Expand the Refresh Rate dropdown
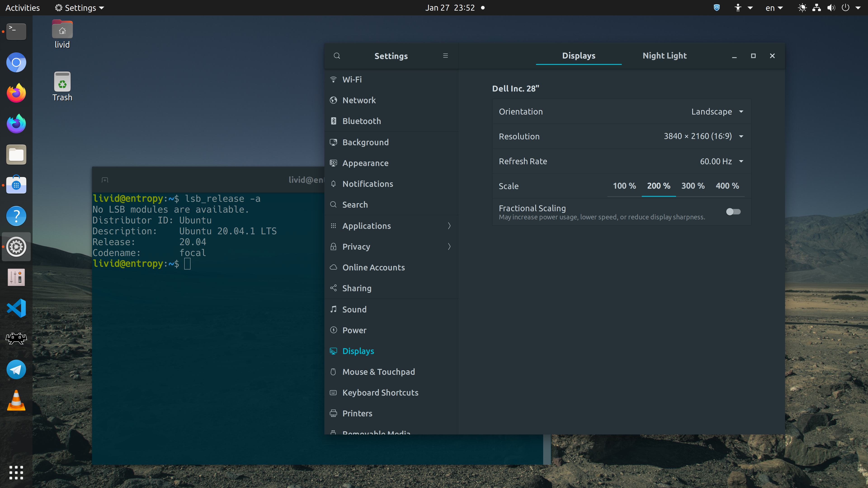 (x=721, y=161)
